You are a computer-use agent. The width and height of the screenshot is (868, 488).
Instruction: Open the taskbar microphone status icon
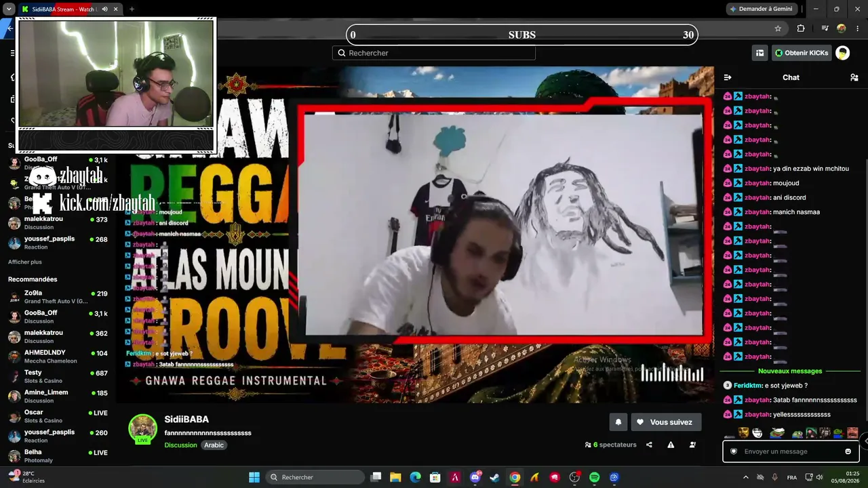[x=774, y=477]
